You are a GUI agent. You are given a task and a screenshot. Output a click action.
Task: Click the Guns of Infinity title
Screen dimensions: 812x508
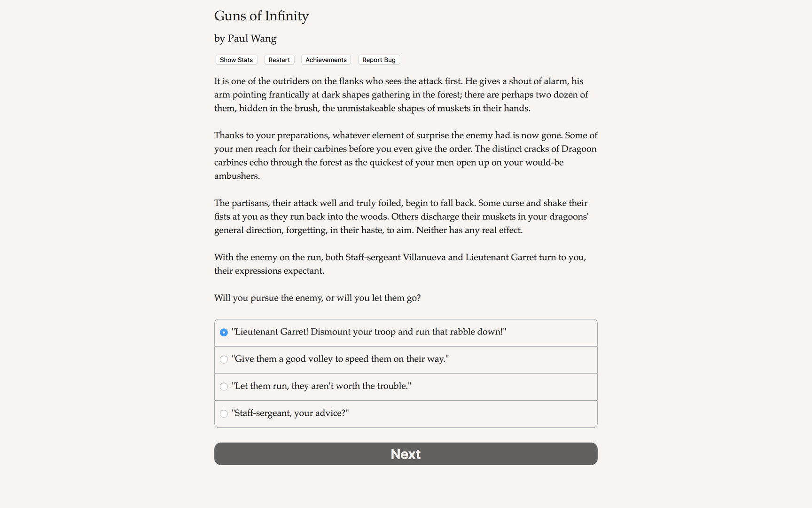coord(261,16)
